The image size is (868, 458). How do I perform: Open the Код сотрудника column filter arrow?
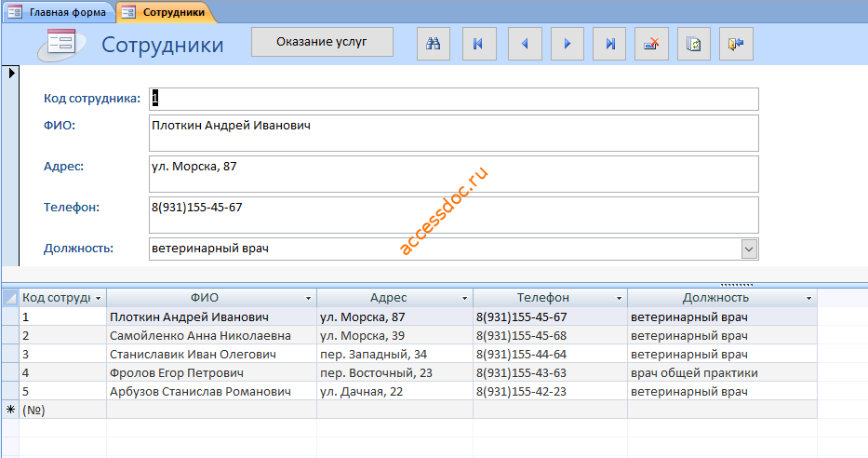tap(98, 299)
